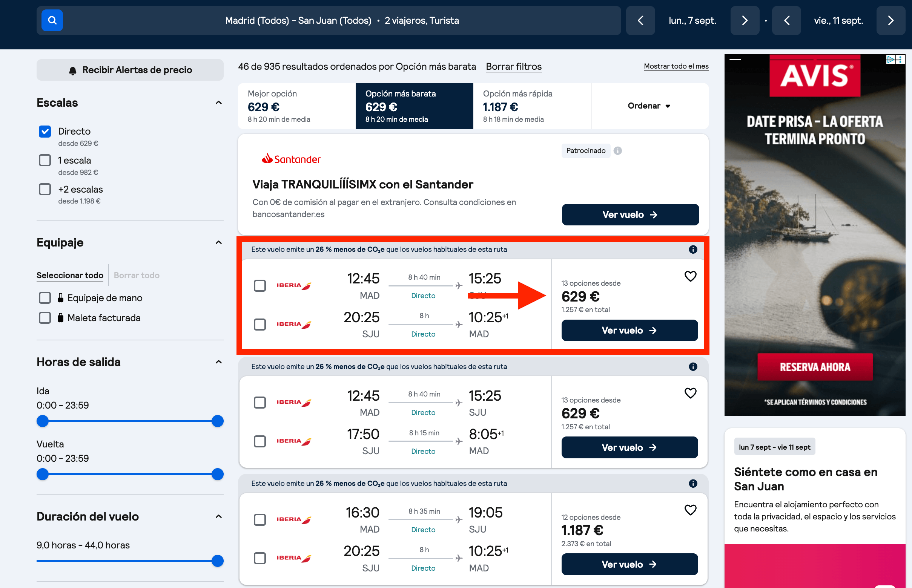Click Ida departure slider left handle
912x588 pixels.
point(42,421)
